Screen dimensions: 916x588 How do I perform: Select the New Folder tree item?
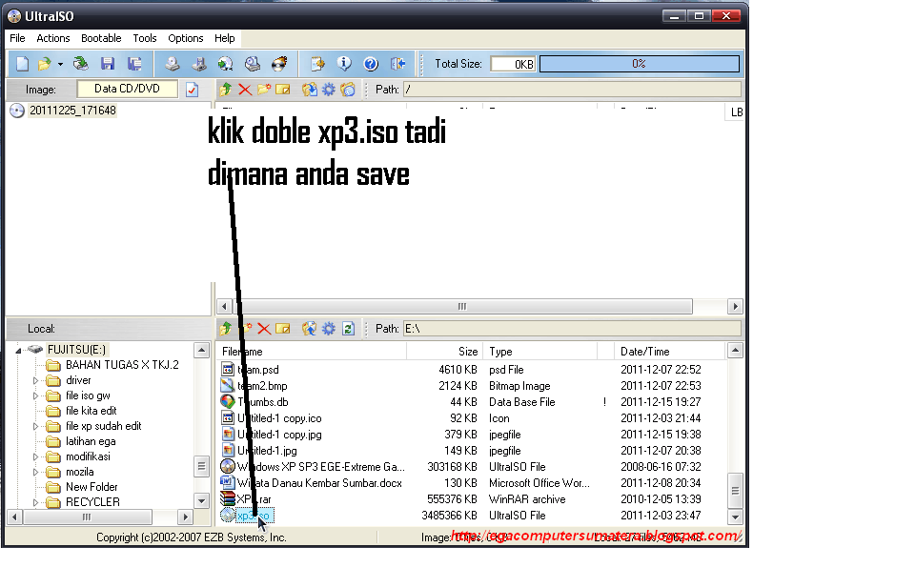point(92,487)
